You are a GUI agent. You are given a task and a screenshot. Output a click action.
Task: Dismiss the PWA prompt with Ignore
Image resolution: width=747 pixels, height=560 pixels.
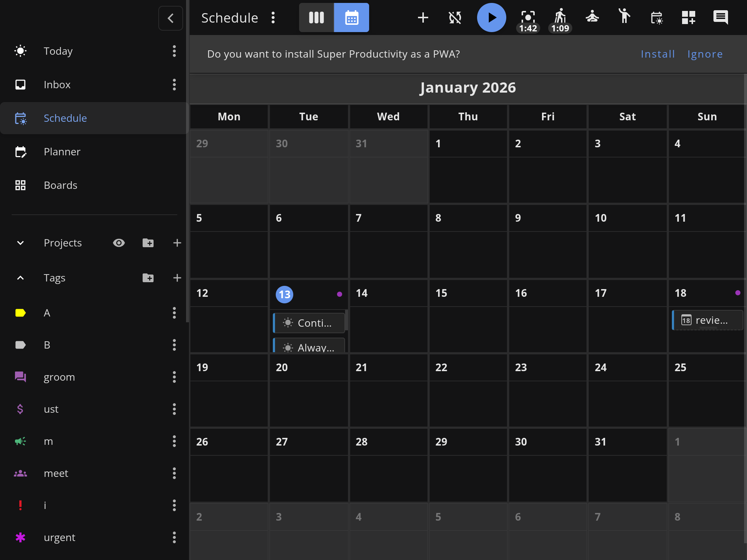click(704, 54)
